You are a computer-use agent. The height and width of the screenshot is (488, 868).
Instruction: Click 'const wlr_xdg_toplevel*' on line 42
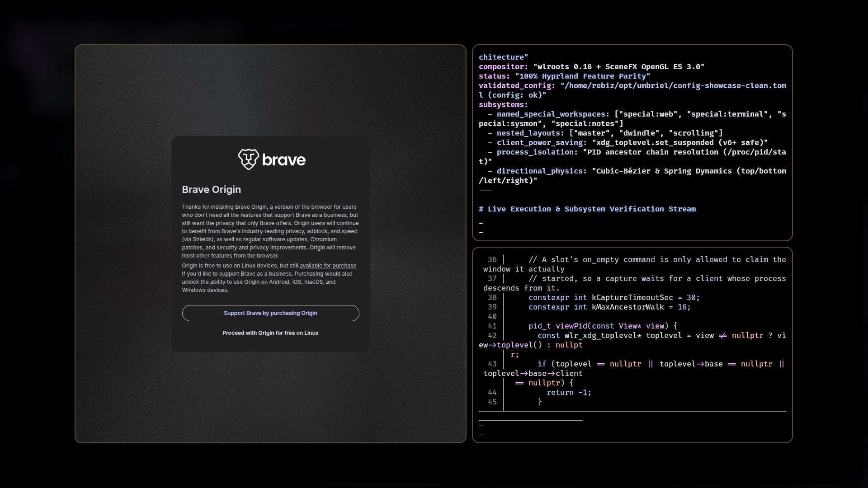pyautogui.click(x=590, y=336)
